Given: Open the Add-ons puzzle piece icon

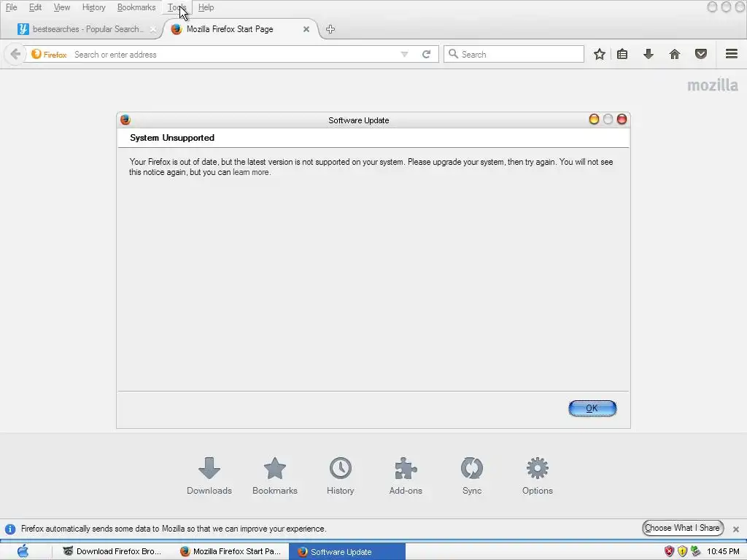Looking at the screenshot, I should [406, 468].
